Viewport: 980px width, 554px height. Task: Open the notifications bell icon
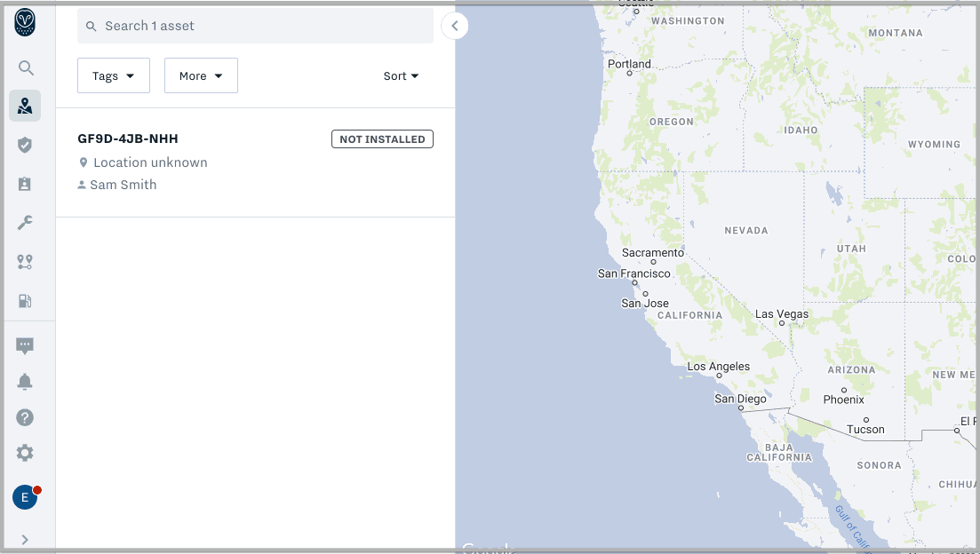point(25,382)
